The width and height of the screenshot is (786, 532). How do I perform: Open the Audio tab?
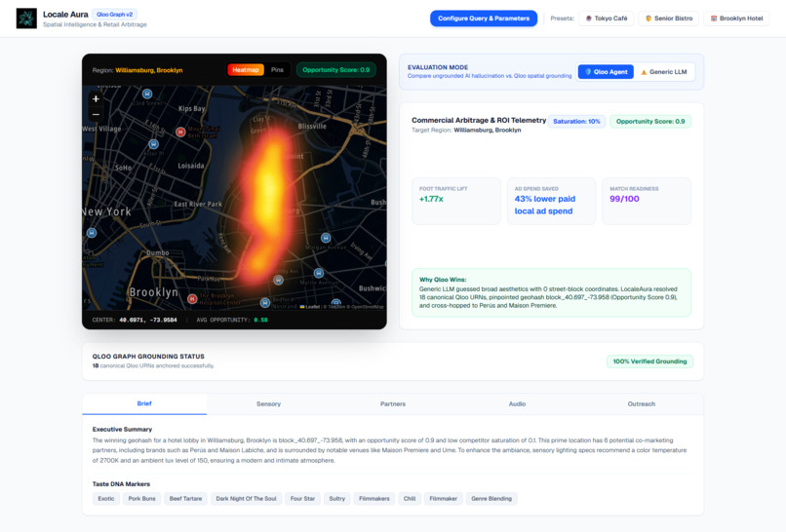517,403
